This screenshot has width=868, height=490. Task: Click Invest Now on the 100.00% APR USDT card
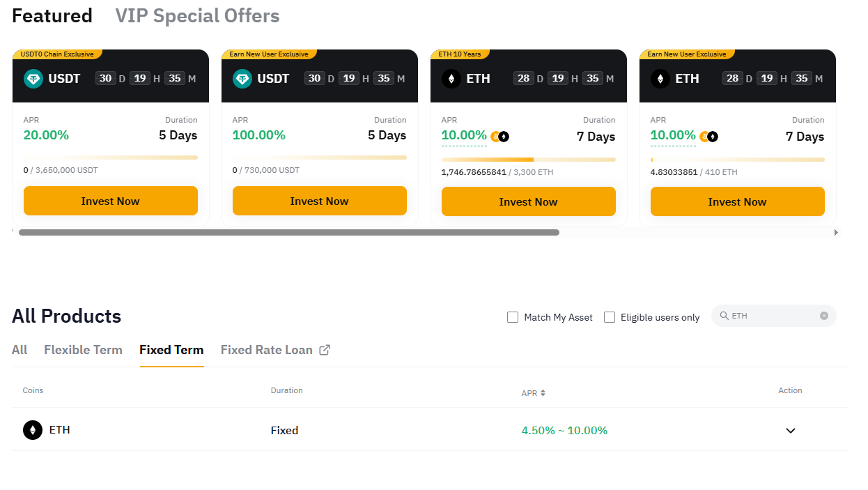pyautogui.click(x=320, y=201)
